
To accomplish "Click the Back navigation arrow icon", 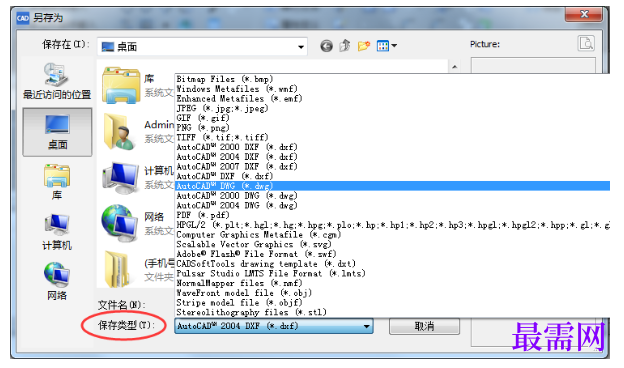I will 326,46.
